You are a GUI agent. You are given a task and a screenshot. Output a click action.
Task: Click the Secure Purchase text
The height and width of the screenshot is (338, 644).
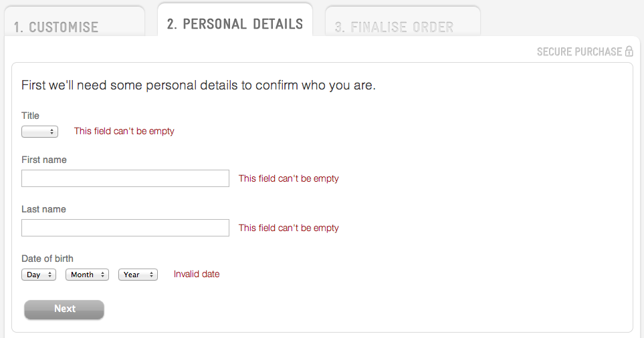pos(579,51)
